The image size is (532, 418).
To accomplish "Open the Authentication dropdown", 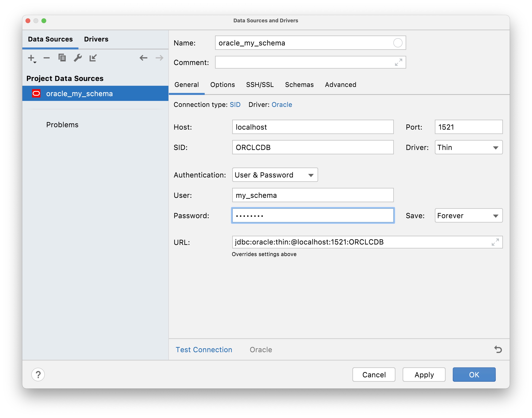I will tap(275, 175).
